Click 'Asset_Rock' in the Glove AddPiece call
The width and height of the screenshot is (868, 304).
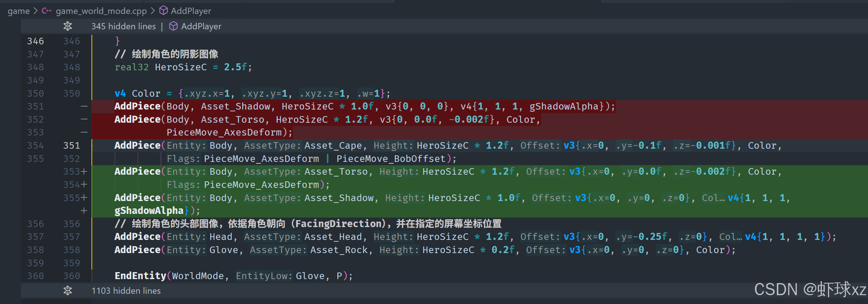coord(339,250)
